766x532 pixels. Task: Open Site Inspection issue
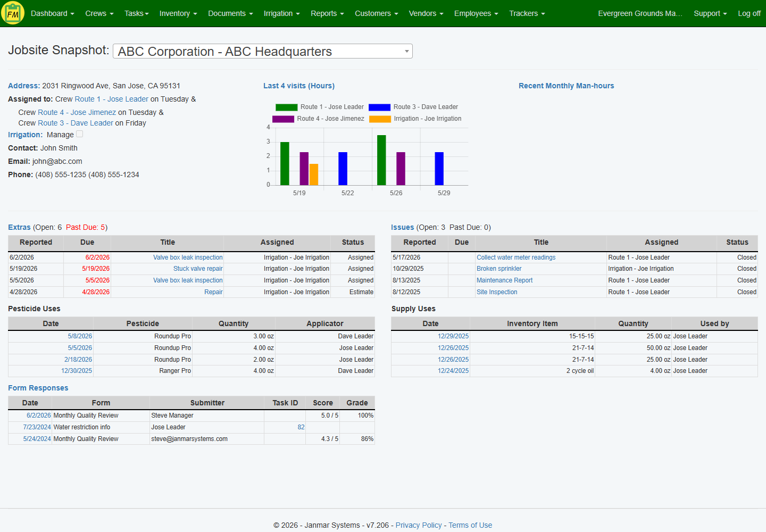(497, 292)
